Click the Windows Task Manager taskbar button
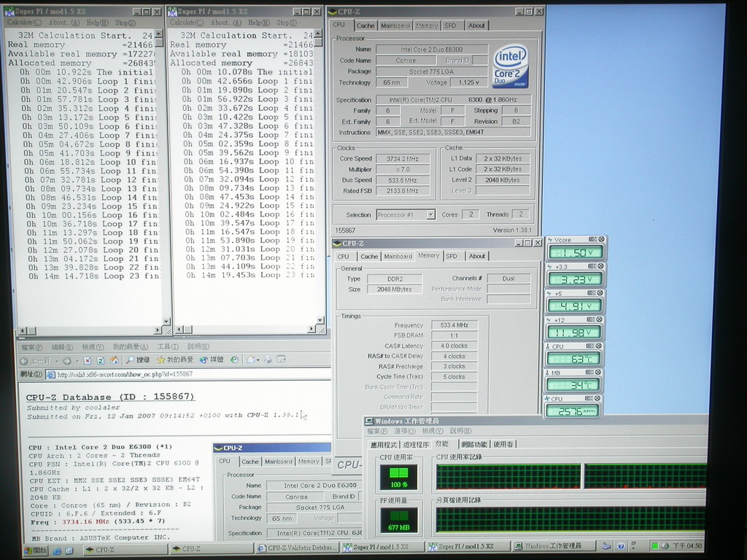Viewport: 747px width, 560px height. [553, 545]
